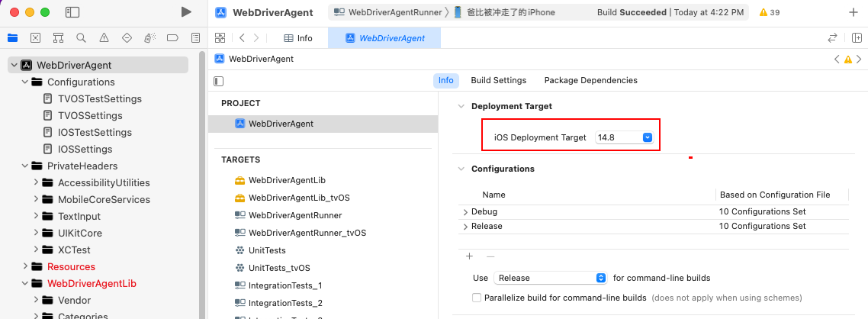Collapse Configurations folder in navigator
Screen dimensions: 868x319
click(x=24, y=82)
